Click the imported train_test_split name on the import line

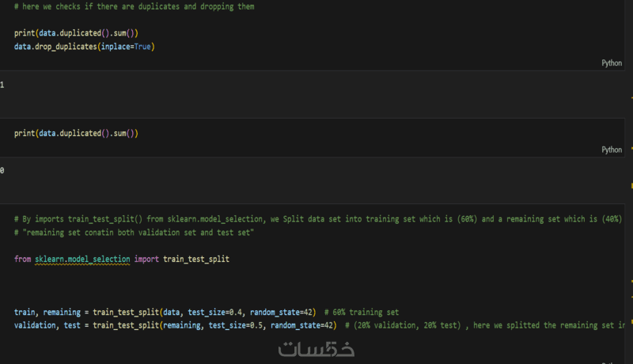click(196, 260)
